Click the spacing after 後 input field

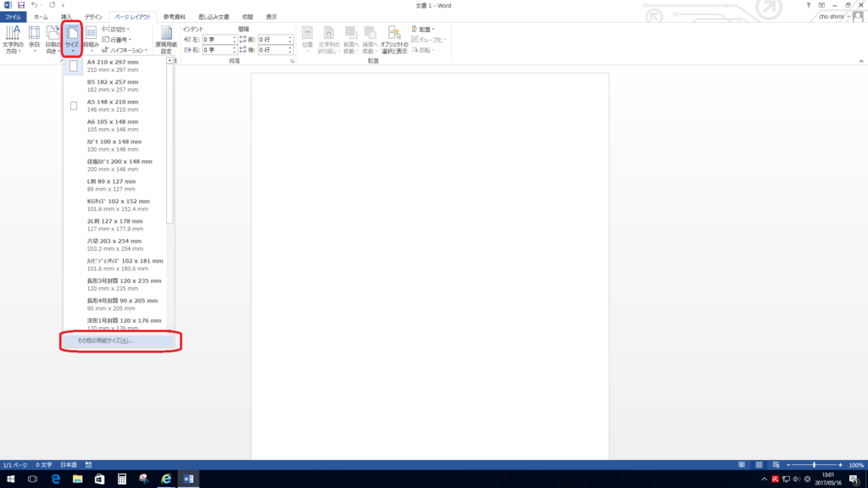[272, 50]
